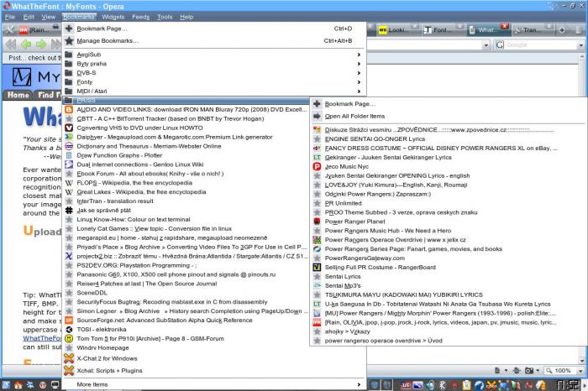Open Power Ranger Planet bookmark
Screen dimensions: 588x391
448,222
